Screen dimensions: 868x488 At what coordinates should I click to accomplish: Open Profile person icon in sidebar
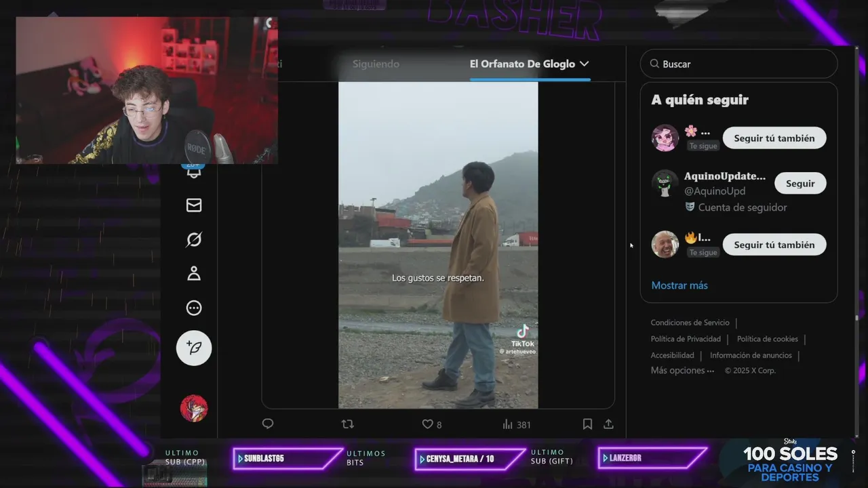point(194,274)
